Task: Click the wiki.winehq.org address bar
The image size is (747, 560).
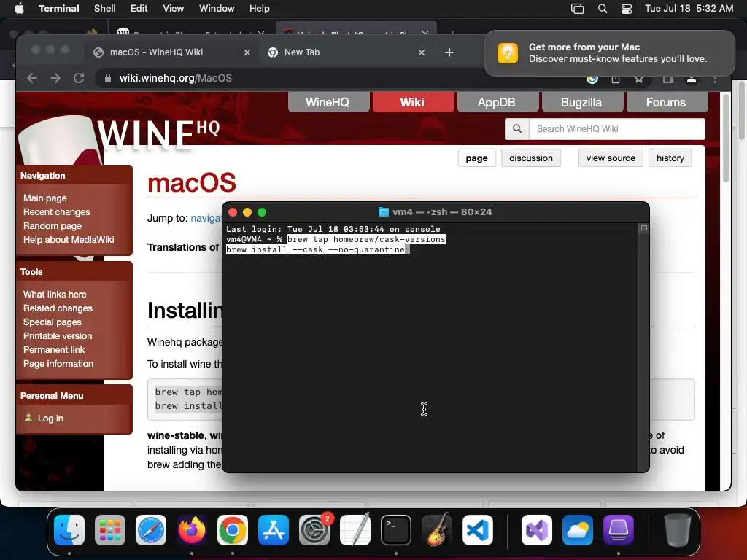Action: pos(175,78)
